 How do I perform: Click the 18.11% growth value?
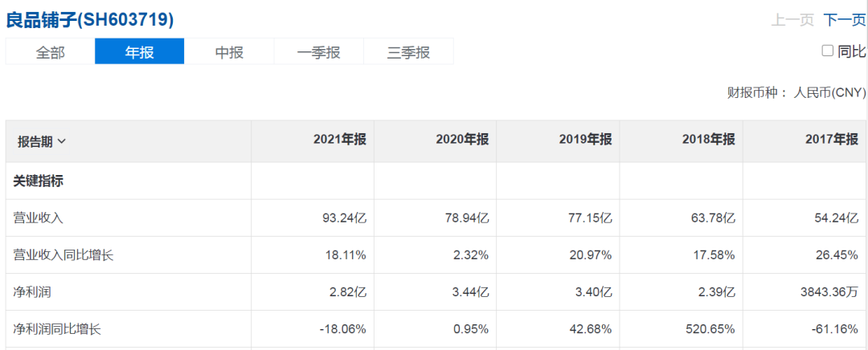[345, 255]
